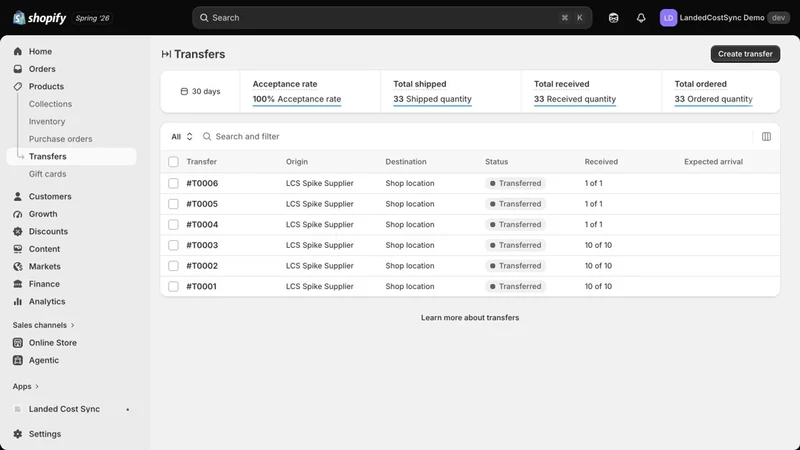800x450 pixels.
Task: Click the Spring '26 edition badge
Action: [92, 18]
